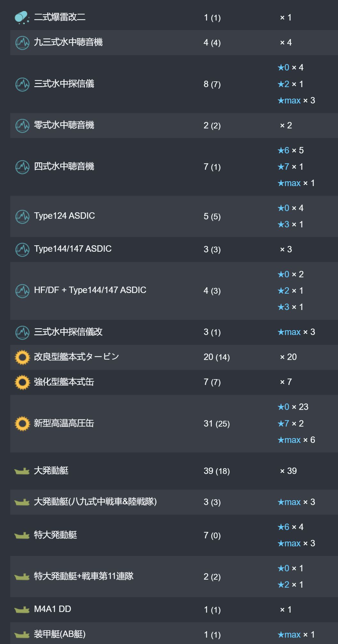Click the depth charge icon beside 二式爆雷改二

[x=22, y=18]
